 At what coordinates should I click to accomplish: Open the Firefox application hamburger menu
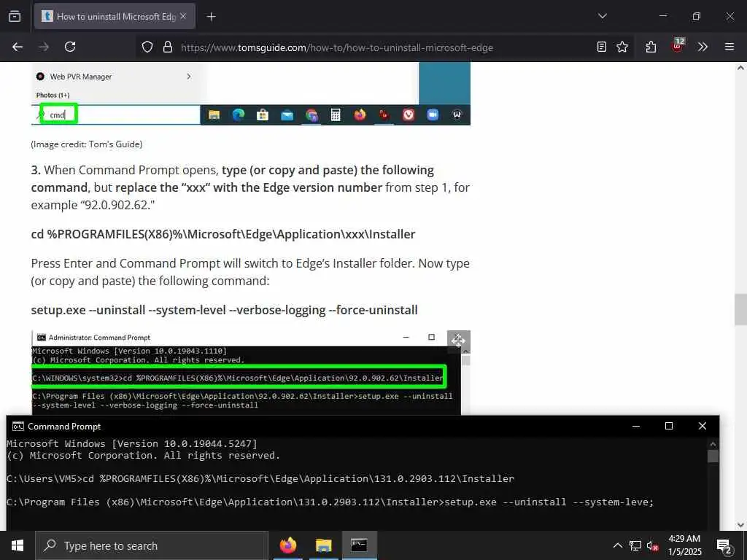pos(729,47)
